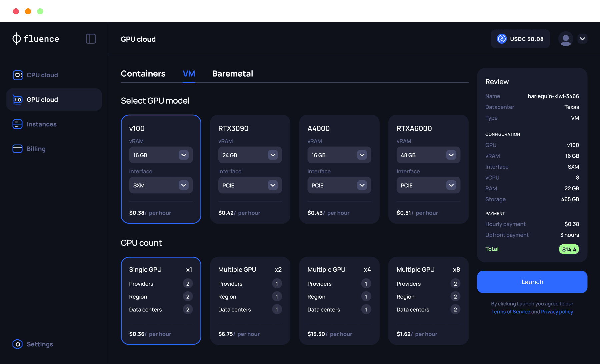The width and height of the screenshot is (600, 364).
Task: Click the Billing card icon
Action: [17, 149]
